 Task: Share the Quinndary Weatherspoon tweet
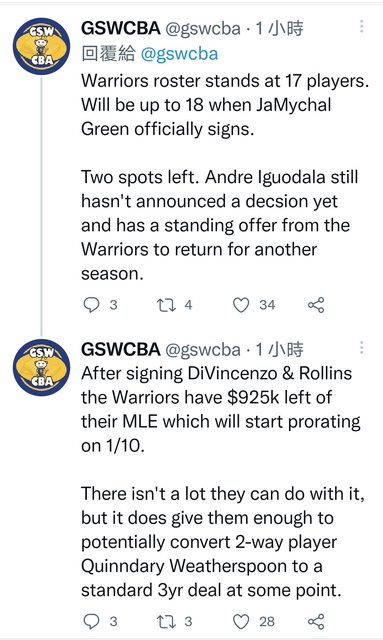[x=316, y=621]
